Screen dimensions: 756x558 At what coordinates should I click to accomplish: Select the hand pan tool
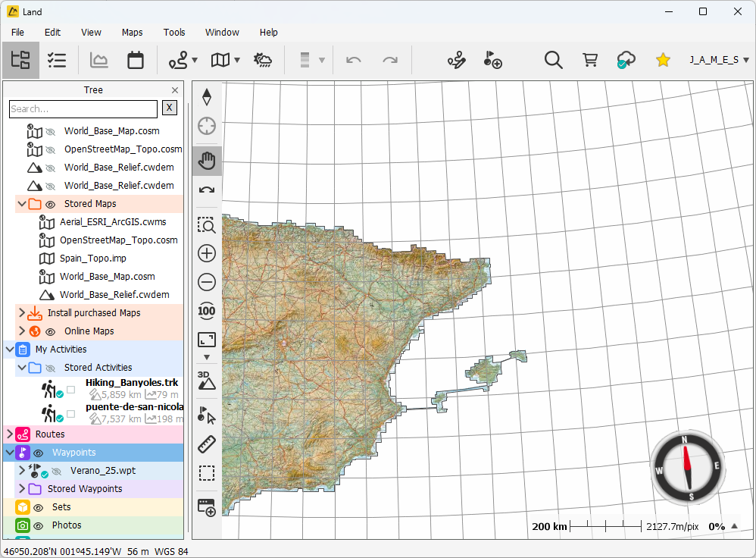click(x=207, y=161)
